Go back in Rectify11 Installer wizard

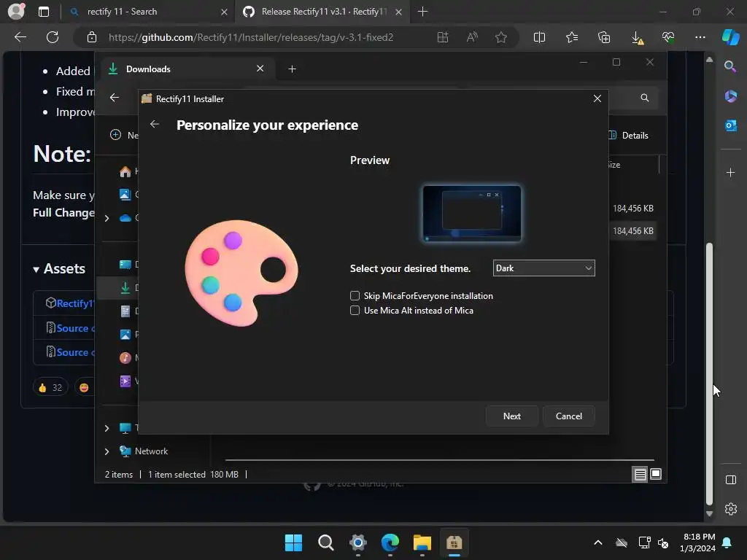coord(155,124)
